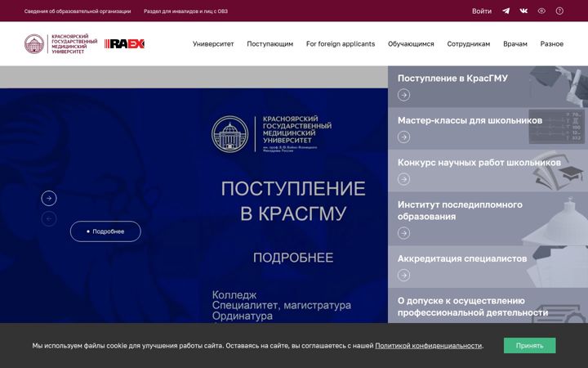Open Мастер-классы для школьников card
Image resolution: width=588 pixels, height=368 pixels.
488,129
